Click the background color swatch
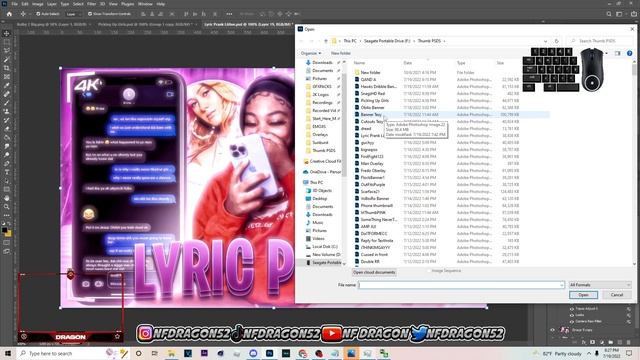640x360 pixels. click(8, 234)
